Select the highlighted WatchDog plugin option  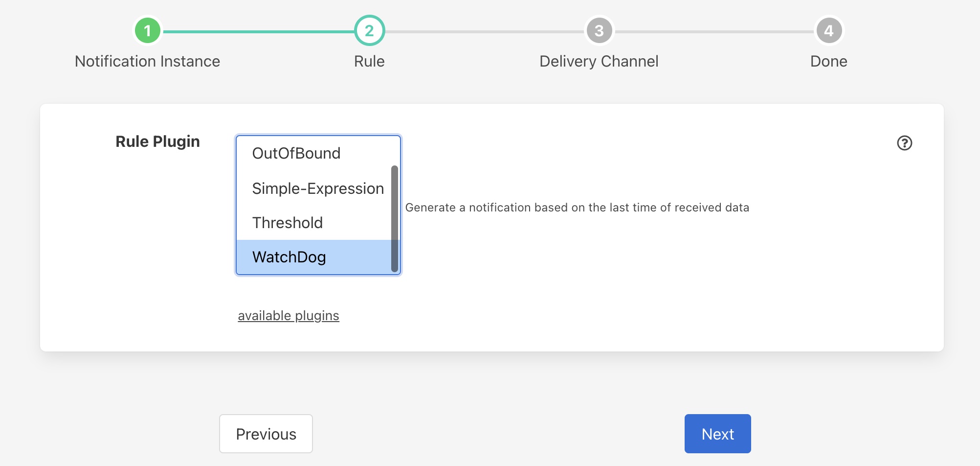(289, 257)
